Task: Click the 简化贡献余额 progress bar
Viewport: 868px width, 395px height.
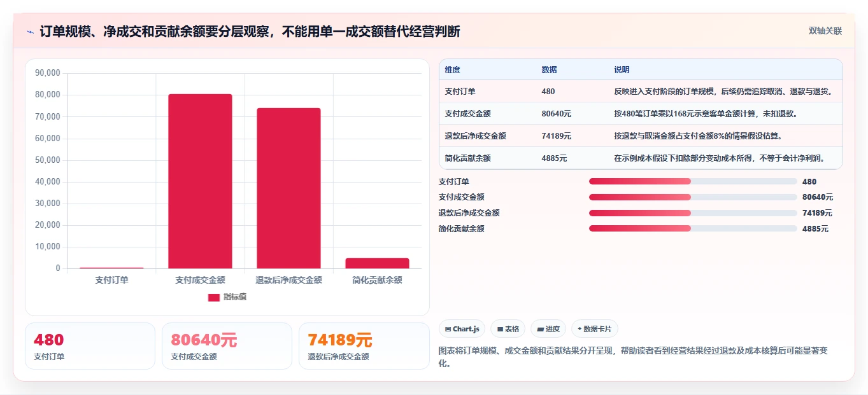Action: (x=693, y=228)
